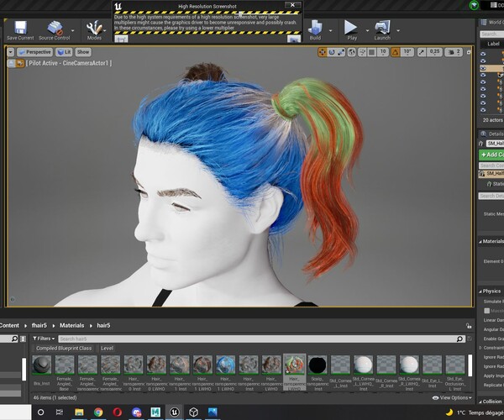Select the blue Hair transparency 1 LWHO thumbnail
Screen dimensions: 504x420
[225, 365]
